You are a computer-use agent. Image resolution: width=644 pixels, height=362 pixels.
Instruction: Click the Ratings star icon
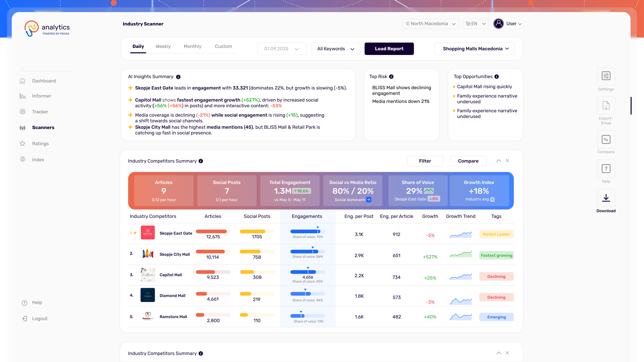[22, 143]
